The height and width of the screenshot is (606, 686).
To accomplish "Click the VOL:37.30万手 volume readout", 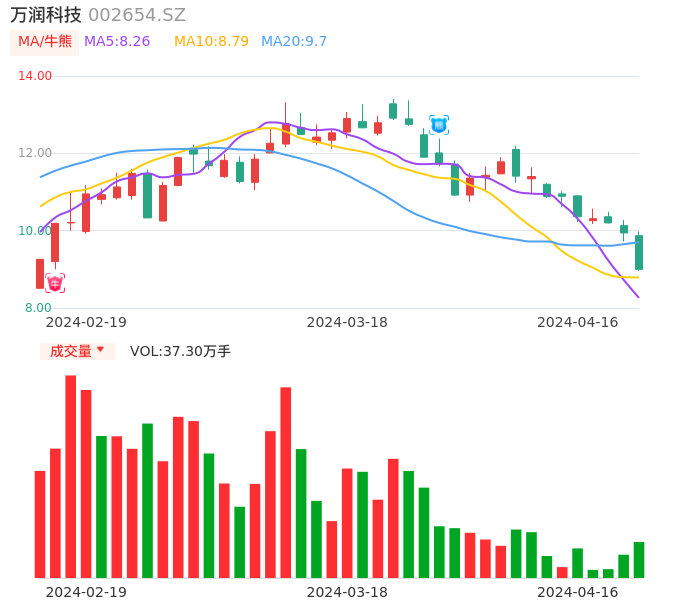I will point(180,351).
